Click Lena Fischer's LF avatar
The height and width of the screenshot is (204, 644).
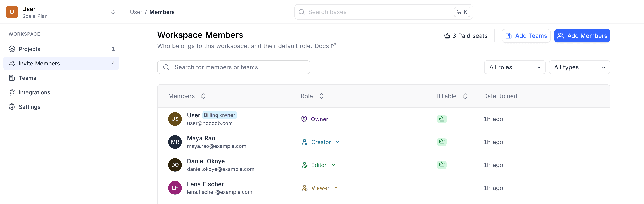pos(175,188)
